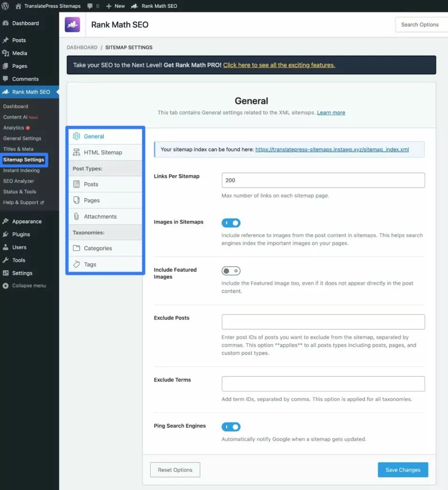This screenshot has width=448, height=490.
Task: Click the Exclude Posts input field
Action: (x=323, y=322)
